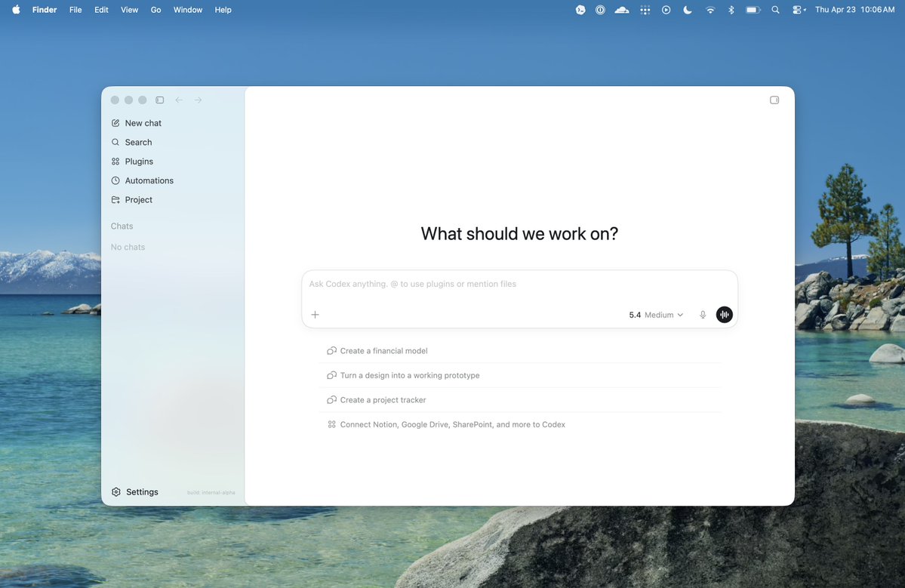
Task: Open the Plugins section
Action: [x=132, y=162]
